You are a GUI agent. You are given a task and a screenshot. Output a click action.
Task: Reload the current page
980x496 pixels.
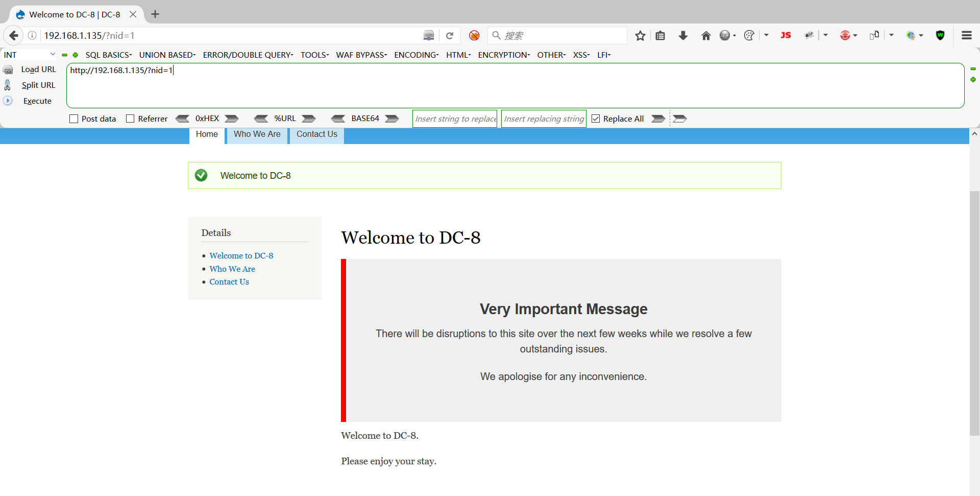[450, 35]
